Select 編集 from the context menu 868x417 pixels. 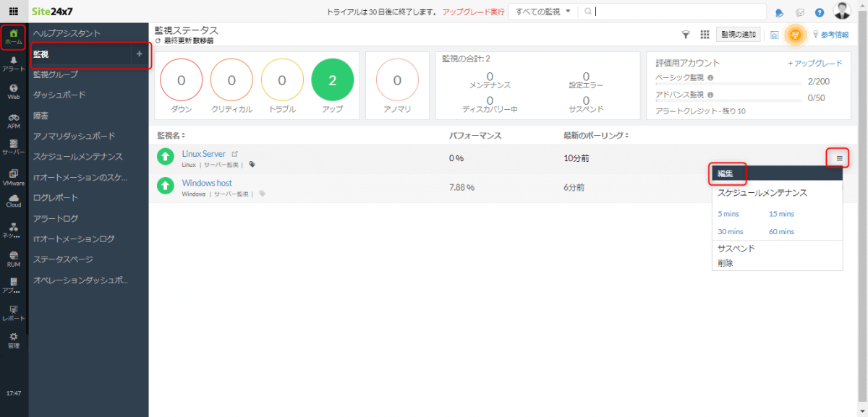778,173
